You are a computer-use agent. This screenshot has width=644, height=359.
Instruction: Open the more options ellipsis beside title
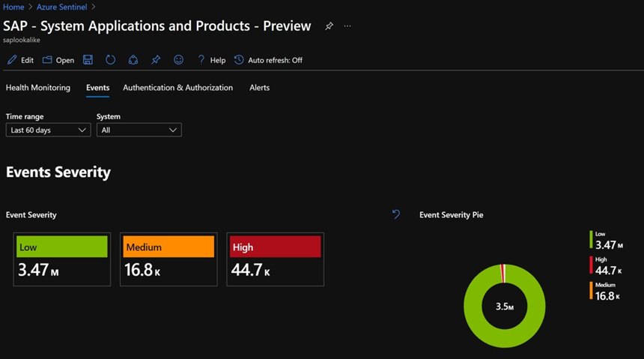tap(347, 26)
